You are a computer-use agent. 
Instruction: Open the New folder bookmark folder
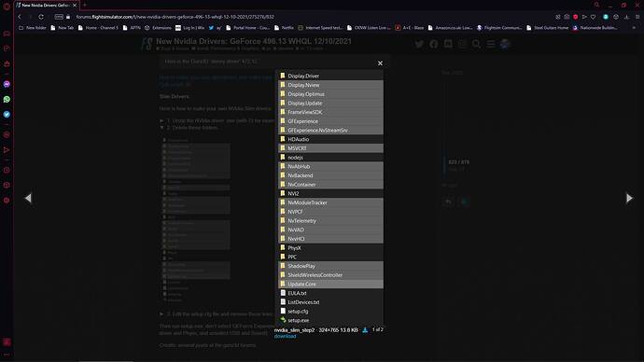point(33,28)
